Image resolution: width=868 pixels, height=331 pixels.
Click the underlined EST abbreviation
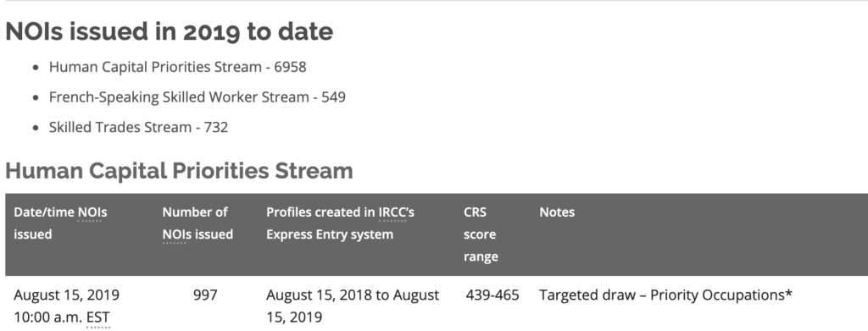[x=98, y=317]
